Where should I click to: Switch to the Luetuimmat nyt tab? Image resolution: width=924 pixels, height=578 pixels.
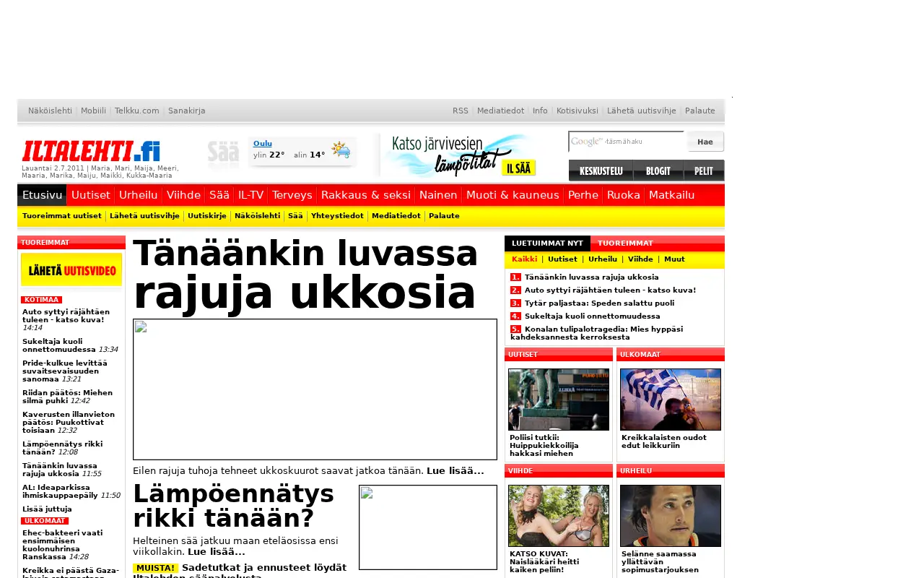pyautogui.click(x=547, y=243)
